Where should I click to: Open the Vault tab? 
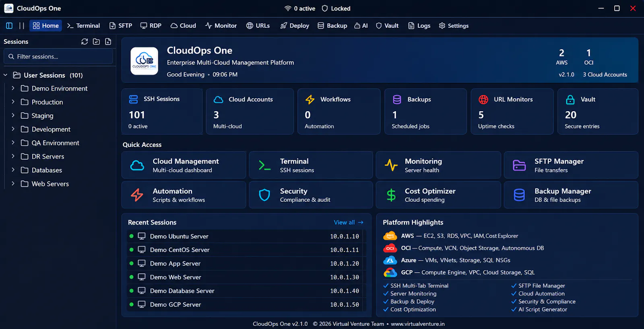click(387, 26)
